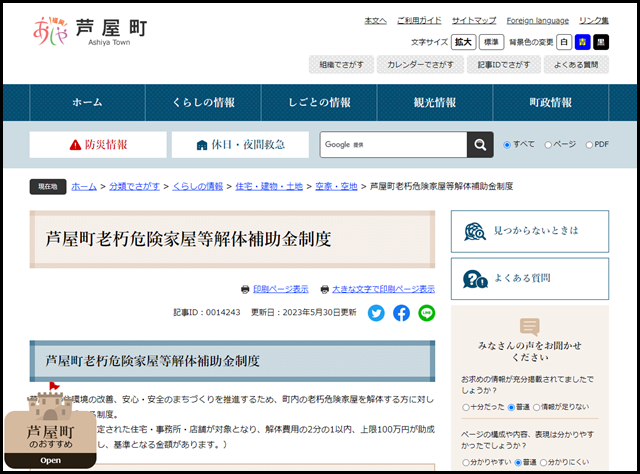Select the blue background color swatch
This screenshot has width=640, height=474.
pos(582,42)
